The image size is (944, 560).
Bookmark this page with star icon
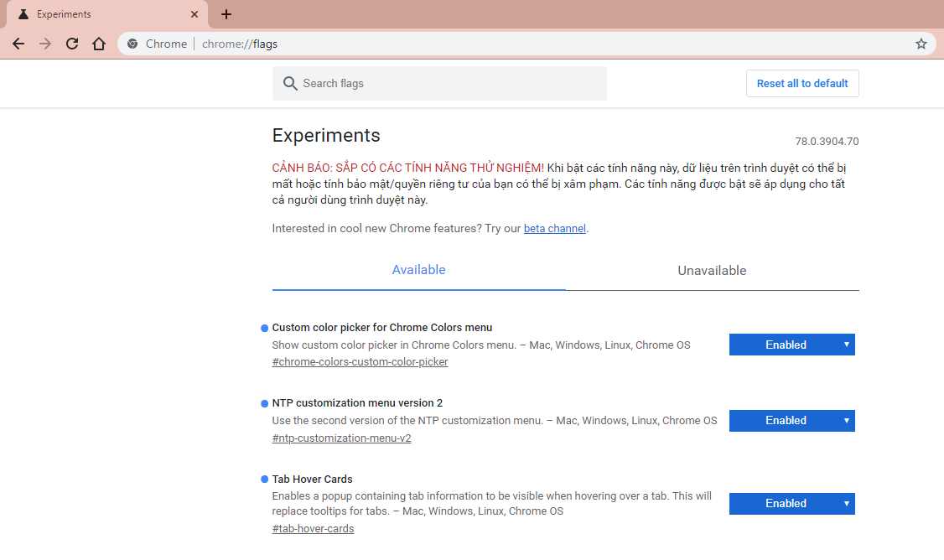[921, 44]
